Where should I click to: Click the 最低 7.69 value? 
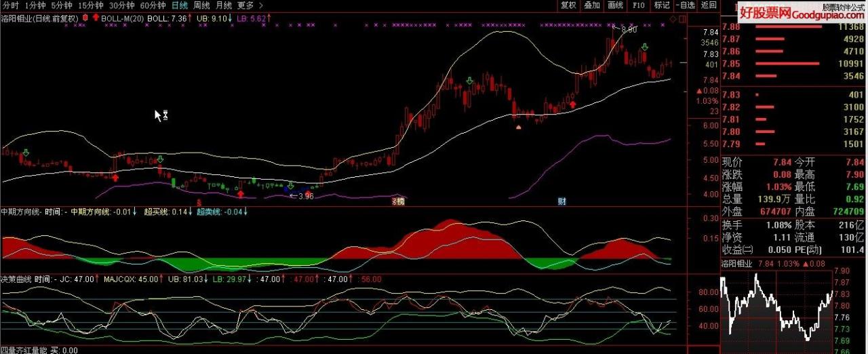[854, 186]
